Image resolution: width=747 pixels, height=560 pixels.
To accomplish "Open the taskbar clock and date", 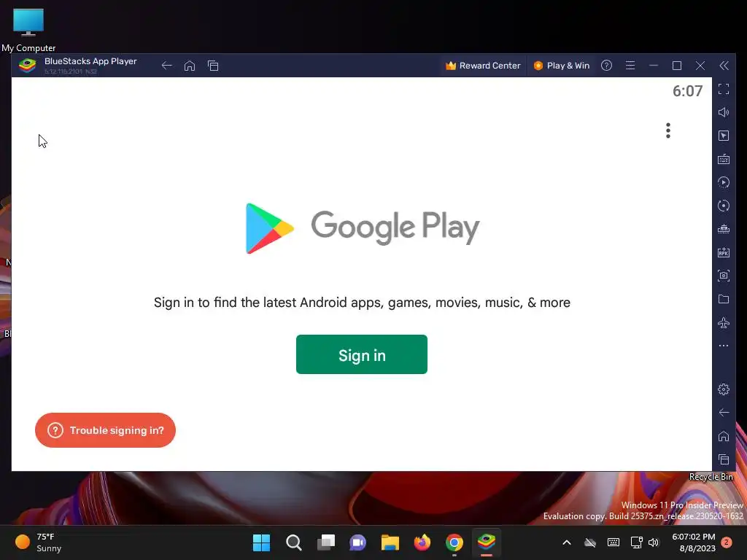I will (x=694, y=542).
